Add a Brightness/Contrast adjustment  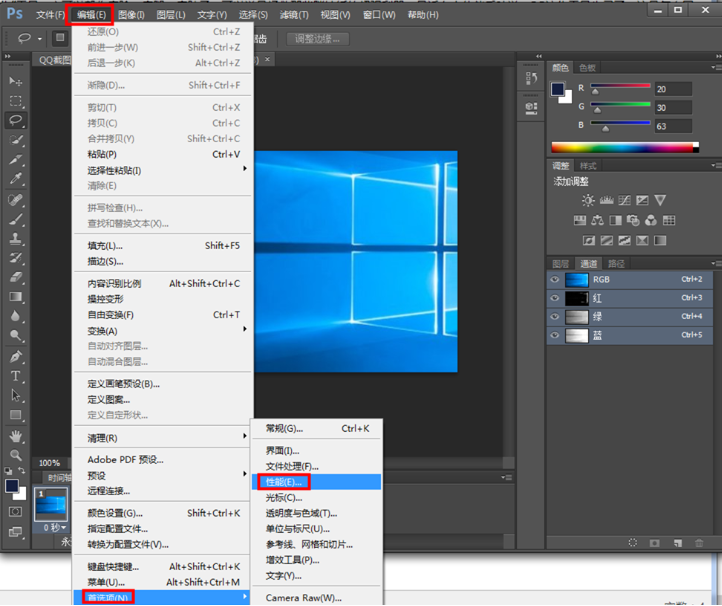click(588, 201)
